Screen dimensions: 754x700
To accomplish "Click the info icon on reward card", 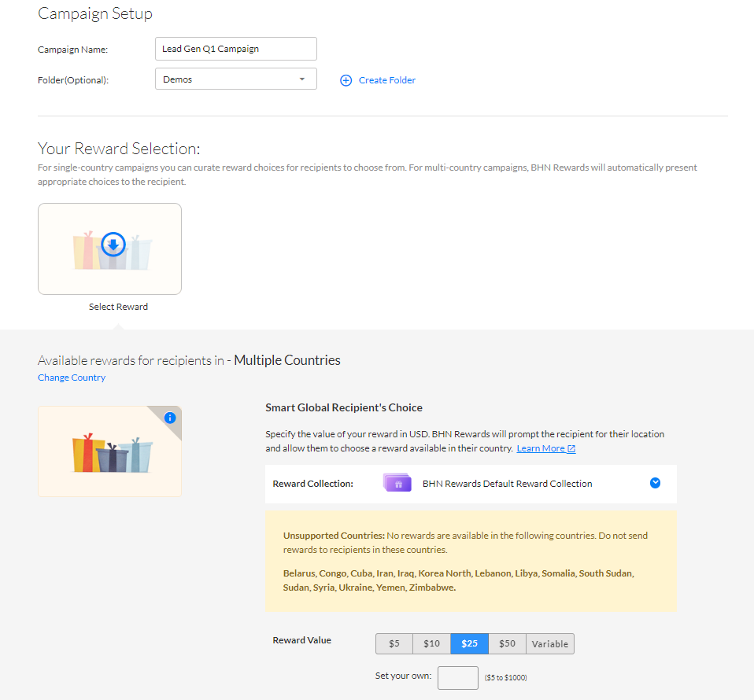I will tap(169, 418).
